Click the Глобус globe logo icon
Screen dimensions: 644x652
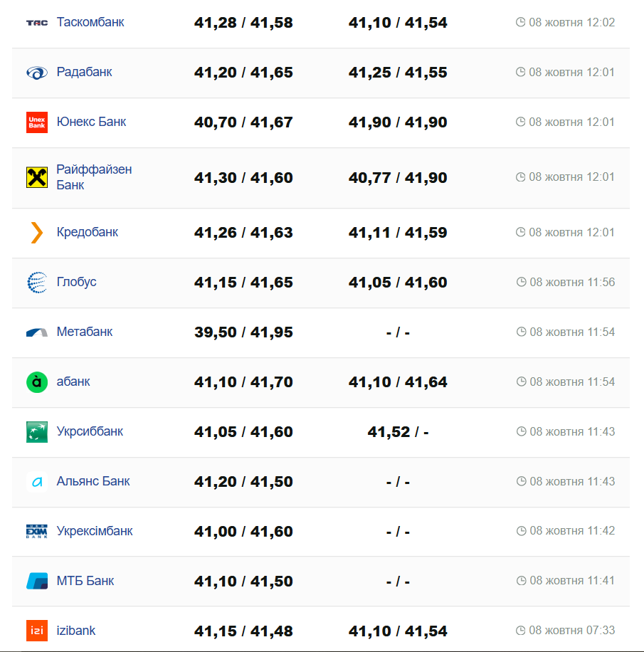click(37, 283)
